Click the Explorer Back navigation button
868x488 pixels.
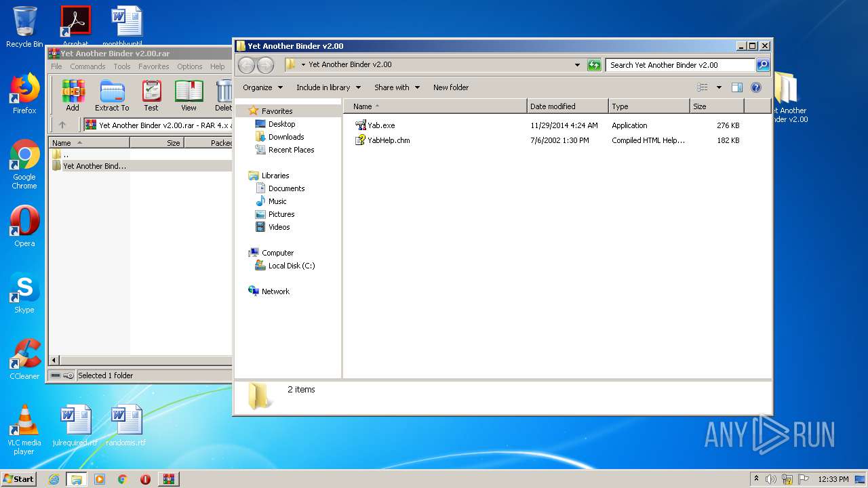[246, 65]
